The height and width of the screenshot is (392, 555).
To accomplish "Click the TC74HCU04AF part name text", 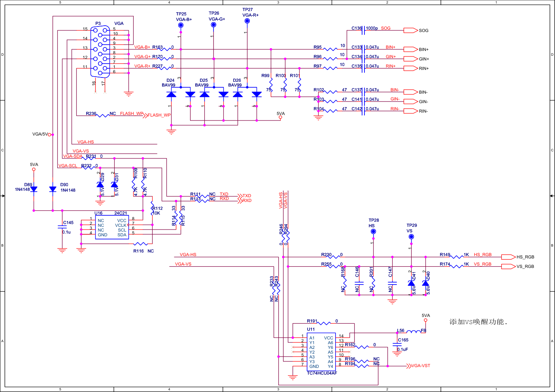I will coord(322,373).
